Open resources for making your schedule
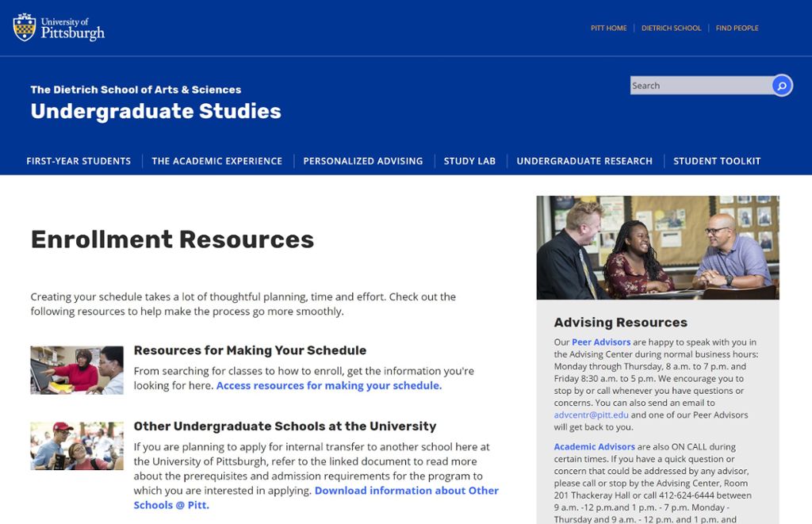Image resolution: width=812 pixels, height=524 pixels. pos(327,384)
